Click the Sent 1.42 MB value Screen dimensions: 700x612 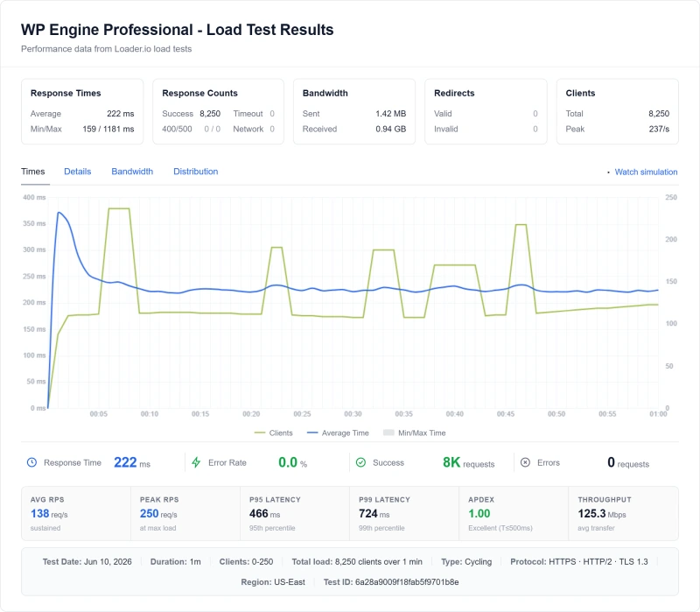tap(390, 114)
